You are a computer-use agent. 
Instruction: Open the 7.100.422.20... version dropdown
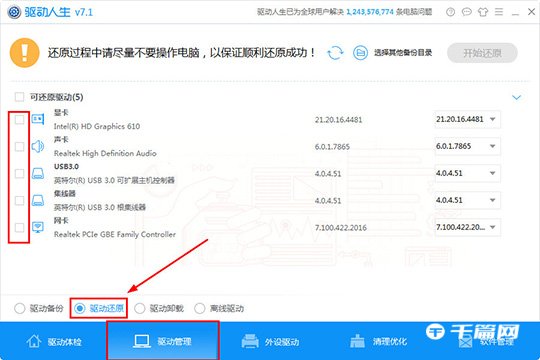(467, 227)
